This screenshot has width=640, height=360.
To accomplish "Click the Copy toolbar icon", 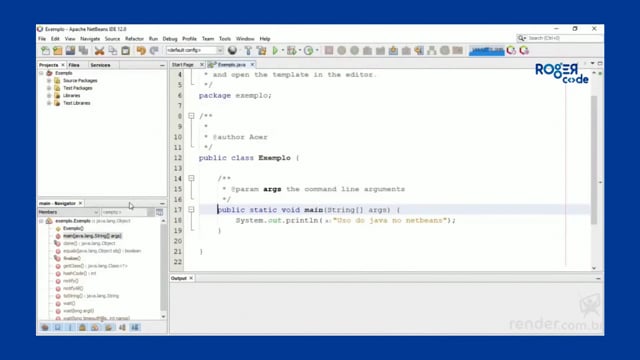I will click(x=112, y=51).
